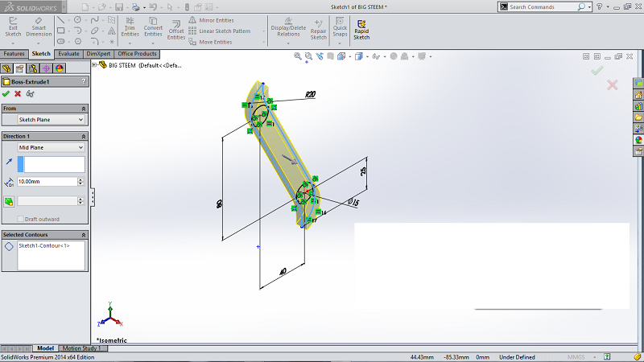Click the Offset Entities tool
This screenshot has height=362, width=644.
[x=175, y=30]
